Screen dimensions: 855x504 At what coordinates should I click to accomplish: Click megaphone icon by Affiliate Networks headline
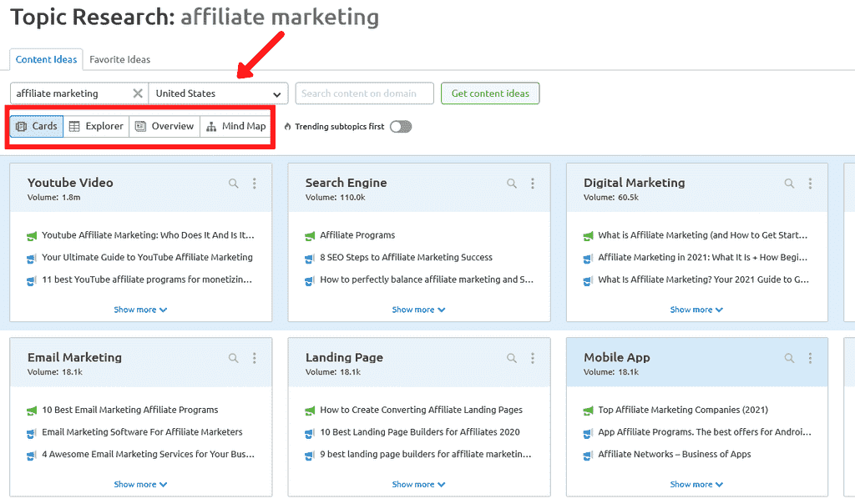coord(588,455)
